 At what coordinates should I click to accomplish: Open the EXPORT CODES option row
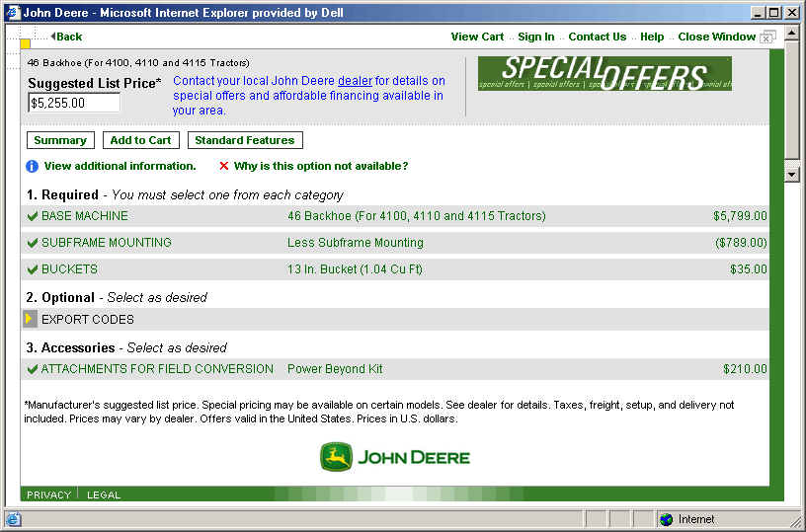click(395, 320)
